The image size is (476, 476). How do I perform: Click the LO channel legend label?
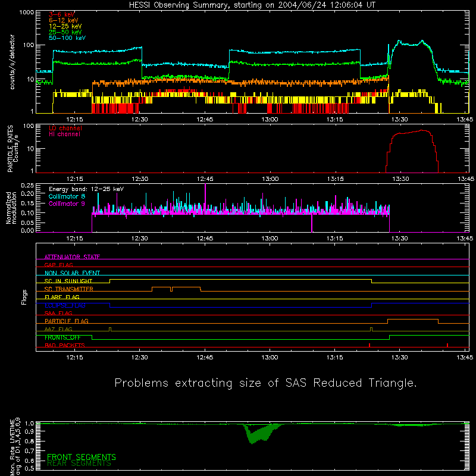[x=65, y=128]
